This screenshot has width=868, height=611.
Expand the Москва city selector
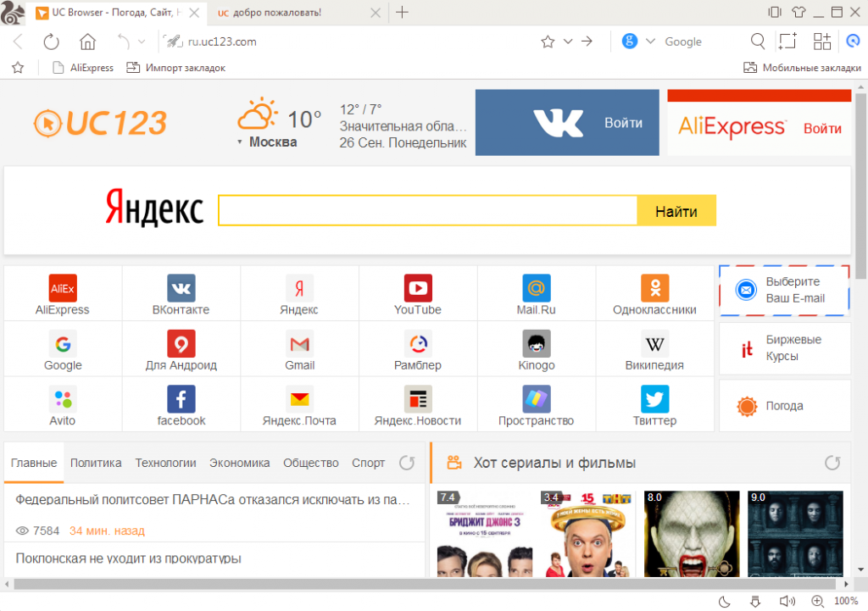tap(268, 142)
